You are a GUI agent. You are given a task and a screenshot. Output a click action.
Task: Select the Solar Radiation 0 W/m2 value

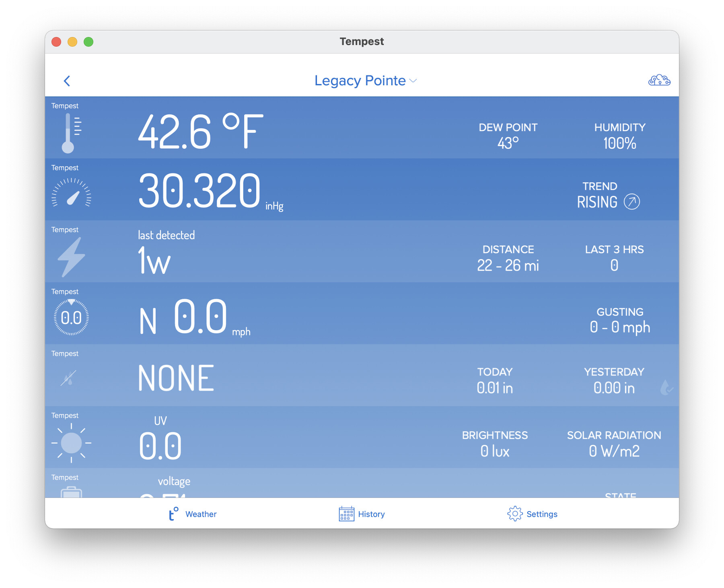[614, 444]
